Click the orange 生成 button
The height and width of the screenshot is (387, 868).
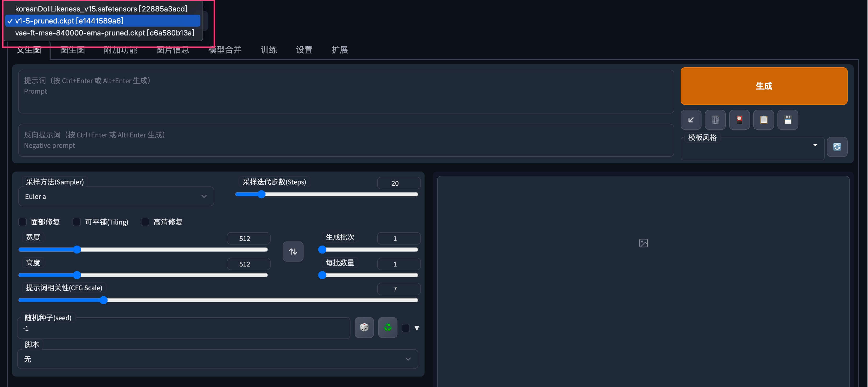(x=764, y=86)
